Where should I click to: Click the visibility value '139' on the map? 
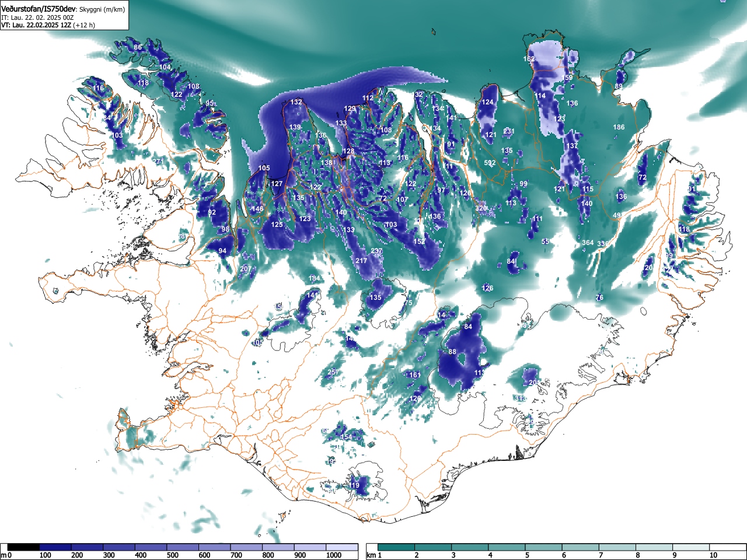click(x=295, y=127)
